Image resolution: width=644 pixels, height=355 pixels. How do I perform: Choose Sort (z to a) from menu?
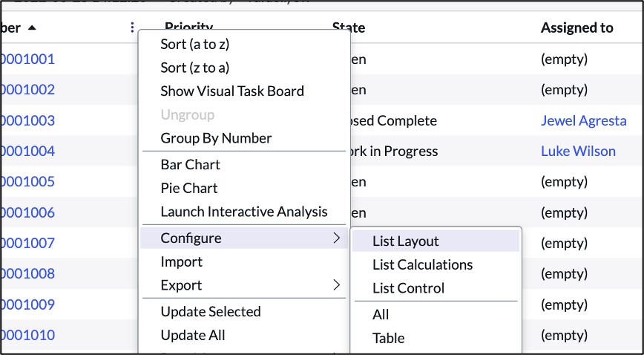[x=194, y=68]
